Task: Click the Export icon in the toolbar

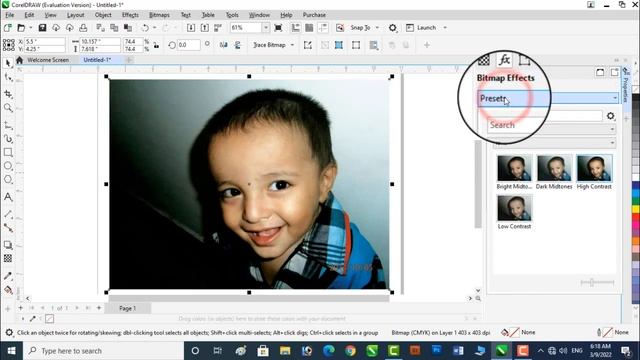Action: (204, 28)
